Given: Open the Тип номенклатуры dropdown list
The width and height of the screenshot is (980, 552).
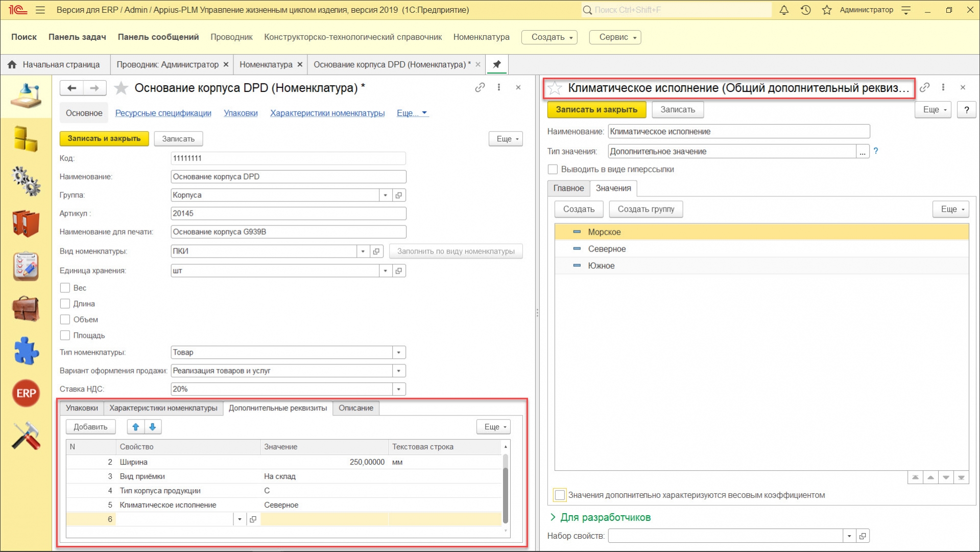Looking at the screenshot, I should click(x=398, y=352).
